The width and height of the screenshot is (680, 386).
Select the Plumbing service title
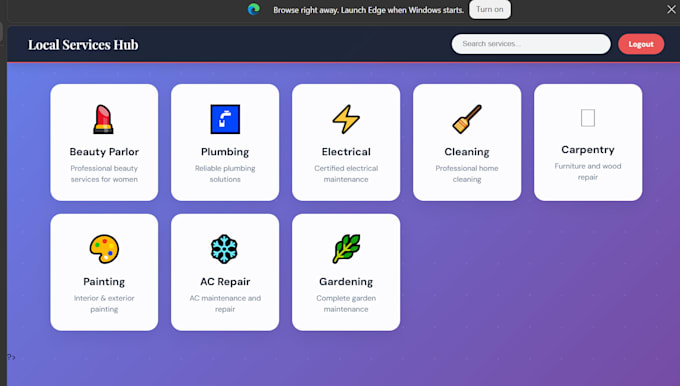[225, 152]
